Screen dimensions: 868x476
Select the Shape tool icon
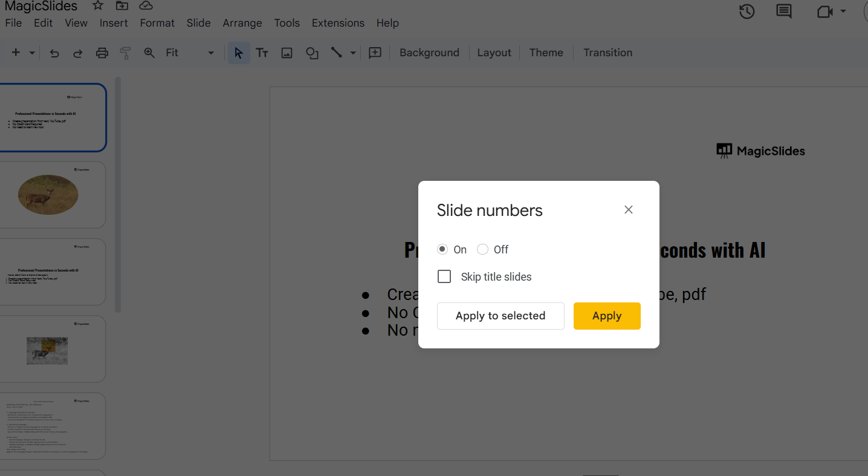click(312, 53)
